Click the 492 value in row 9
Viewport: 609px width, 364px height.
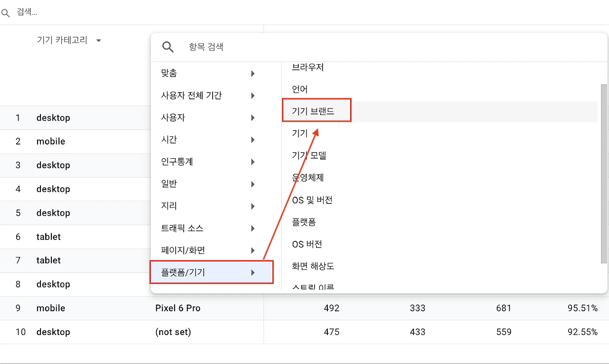332,308
